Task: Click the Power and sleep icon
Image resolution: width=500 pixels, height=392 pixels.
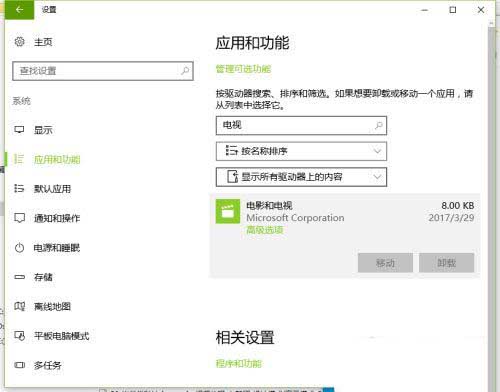Action: (19, 248)
